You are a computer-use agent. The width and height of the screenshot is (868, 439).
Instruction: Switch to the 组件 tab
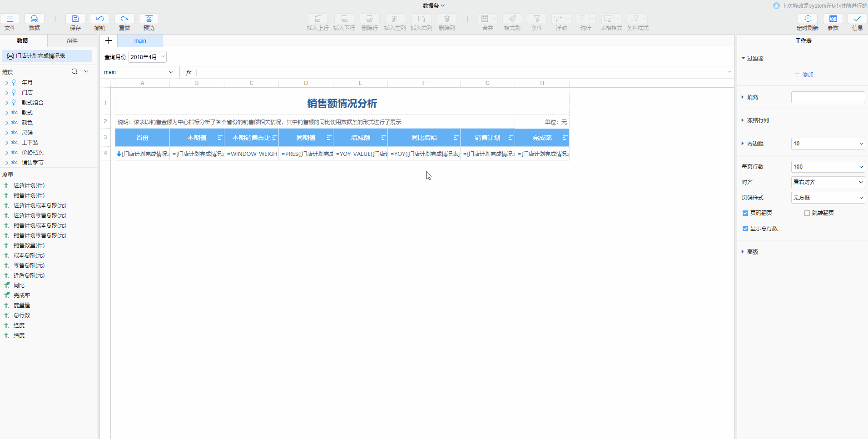(72, 41)
